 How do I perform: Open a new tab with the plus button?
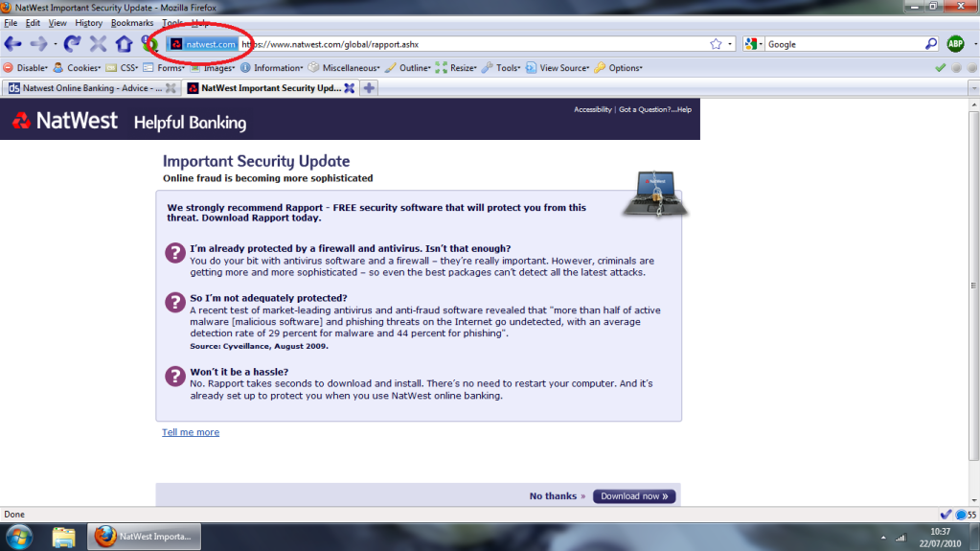coord(369,88)
